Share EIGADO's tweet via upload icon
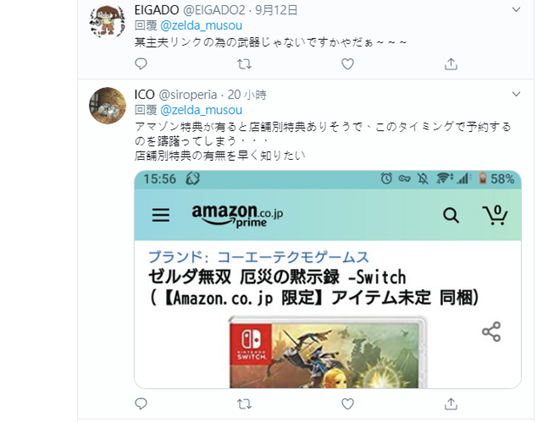This screenshot has width=554, height=422. (451, 64)
